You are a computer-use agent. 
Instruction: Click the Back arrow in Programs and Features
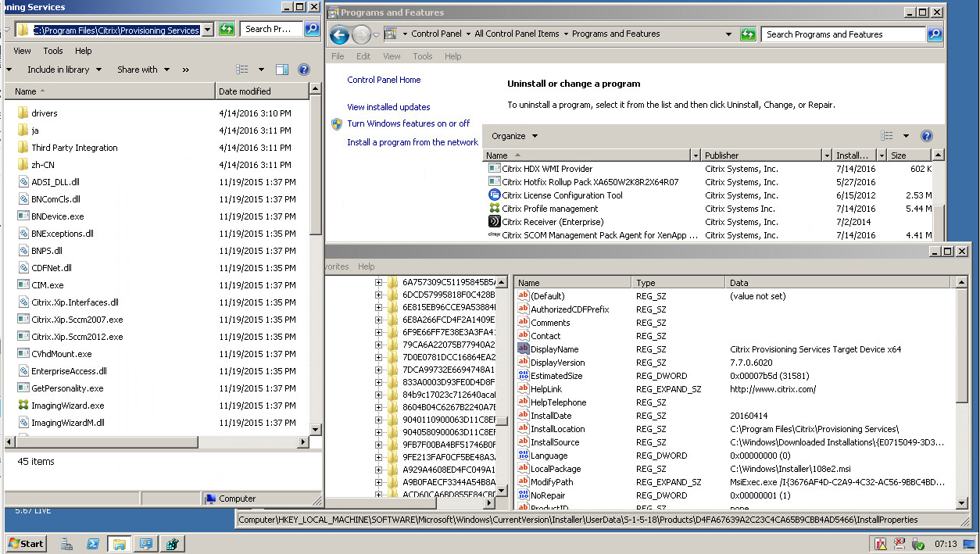(339, 34)
